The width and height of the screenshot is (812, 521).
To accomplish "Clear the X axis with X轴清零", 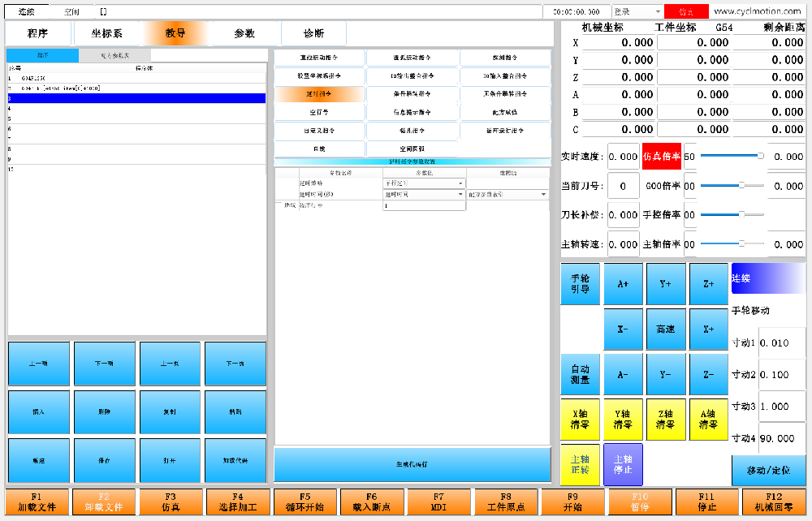I will click(580, 420).
